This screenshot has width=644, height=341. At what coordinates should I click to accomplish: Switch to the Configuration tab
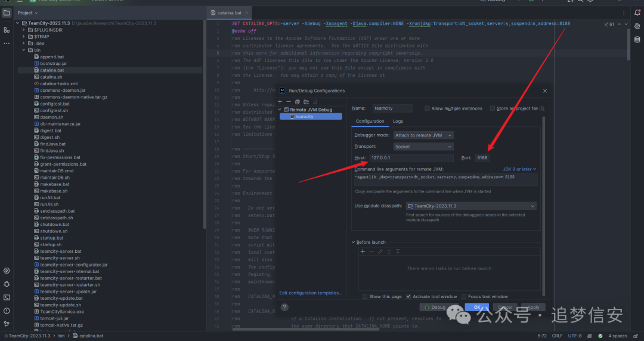(x=370, y=121)
